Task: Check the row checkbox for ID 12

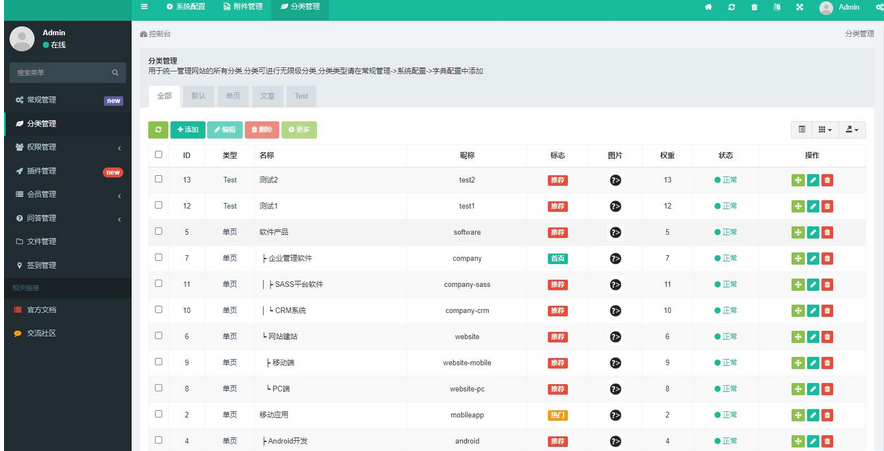Action: click(158, 205)
